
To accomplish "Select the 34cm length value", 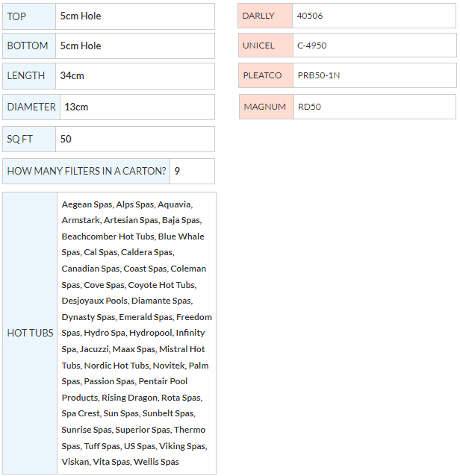I will [x=72, y=76].
